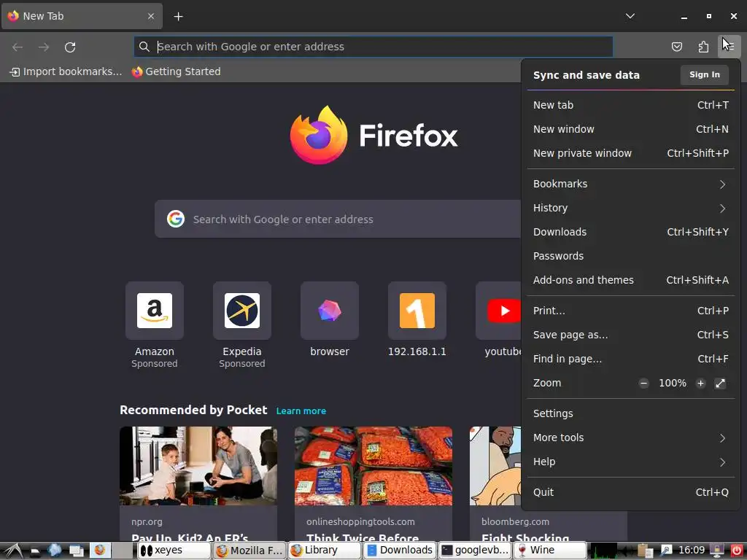Viewport: 747px width, 560px height.
Task: Choose Save page as...
Action: [x=630, y=335]
